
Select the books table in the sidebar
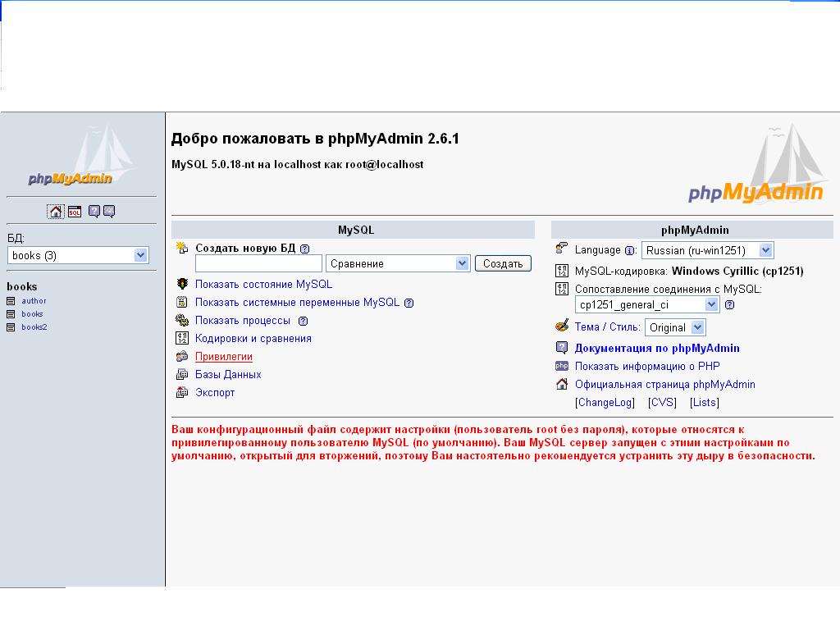click(x=32, y=314)
